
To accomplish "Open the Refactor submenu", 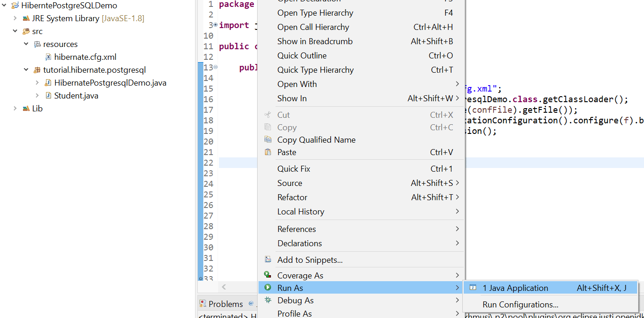I will click(293, 197).
